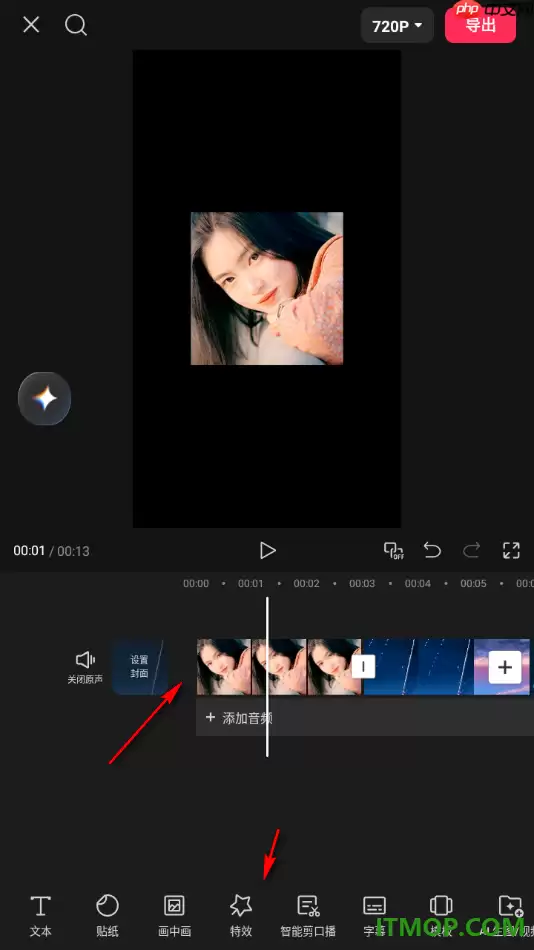This screenshot has height=950, width=534.
Task: Enter fullscreen preview mode
Action: click(x=511, y=550)
